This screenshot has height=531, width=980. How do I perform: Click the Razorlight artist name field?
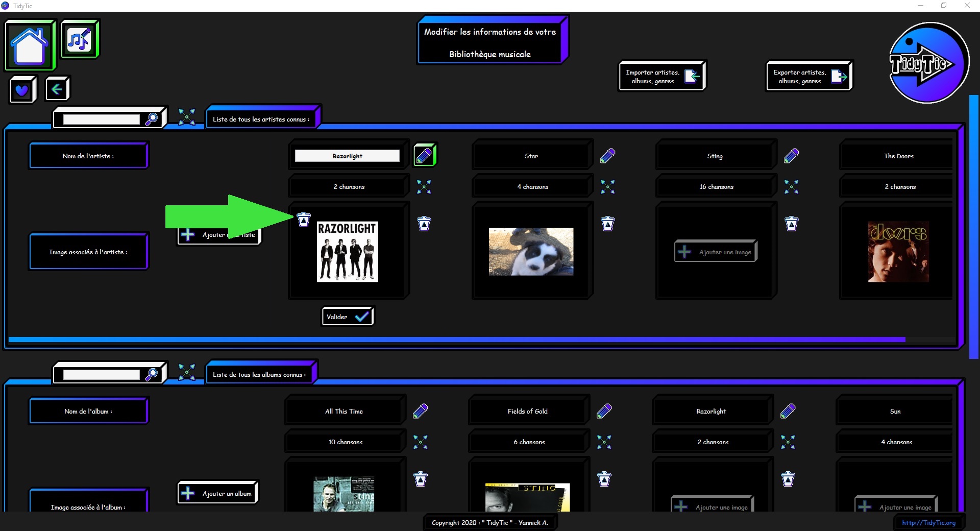tap(347, 156)
